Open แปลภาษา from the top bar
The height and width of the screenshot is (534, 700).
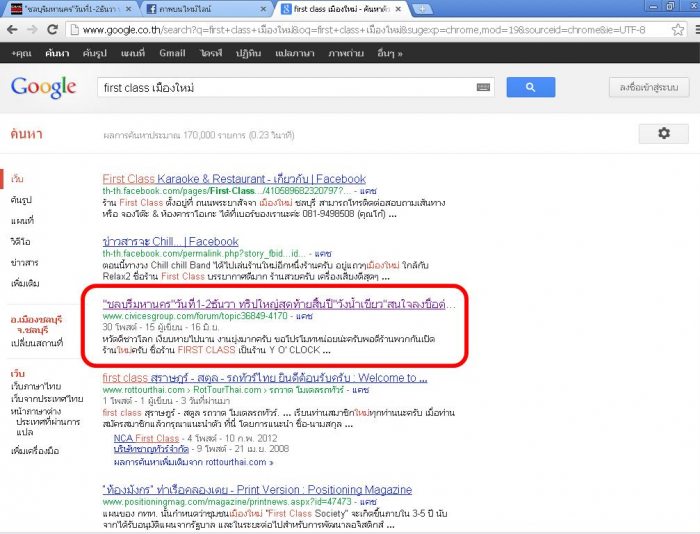(295, 53)
